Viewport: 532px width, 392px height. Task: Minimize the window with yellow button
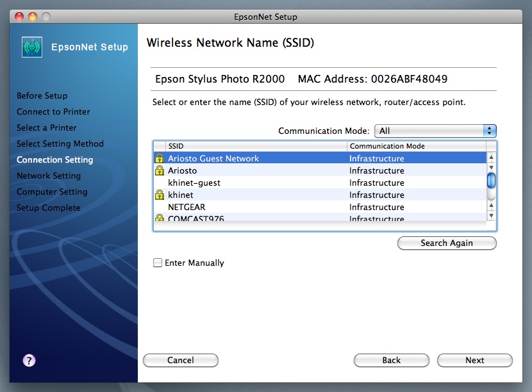click(33, 17)
